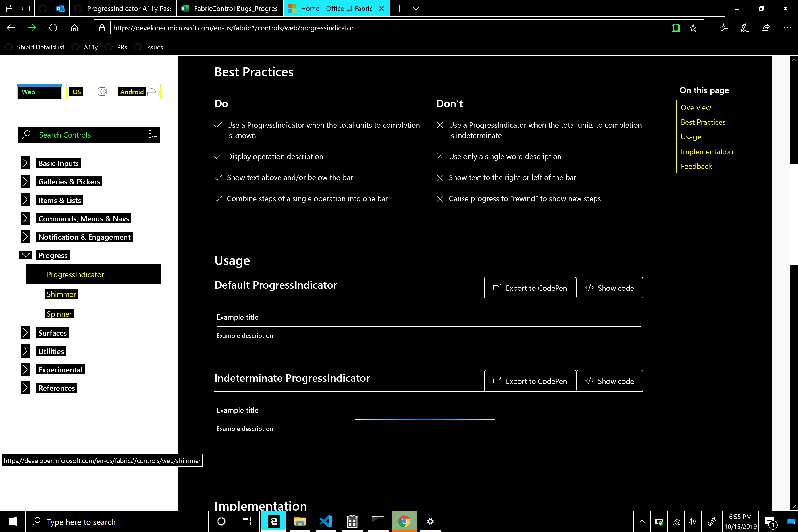The width and height of the screenshot is (798, 532).
Task: Open the reading view book icon
Action: tap(676, 28)
